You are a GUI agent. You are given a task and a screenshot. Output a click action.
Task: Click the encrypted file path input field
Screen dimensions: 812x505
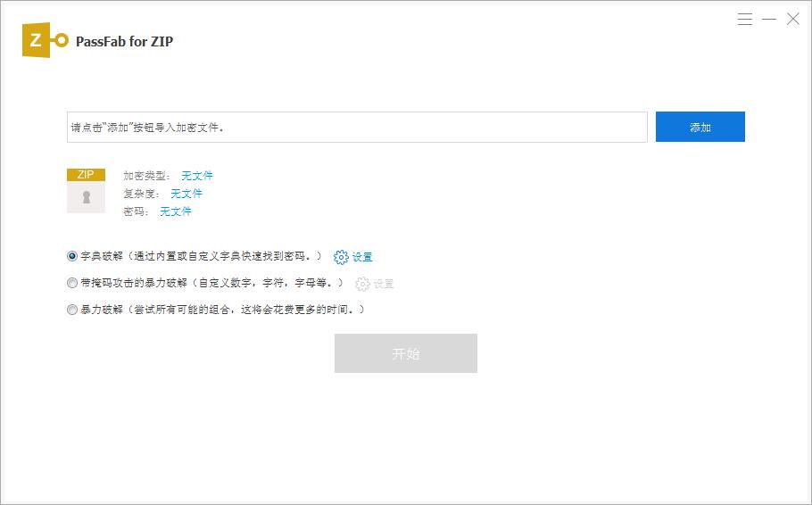pyautogui.click(x=357, y=127)
